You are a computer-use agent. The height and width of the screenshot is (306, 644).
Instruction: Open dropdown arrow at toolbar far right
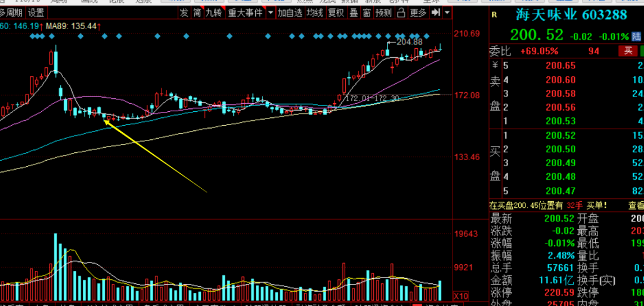pyautogui.click(x=447, y=13)
